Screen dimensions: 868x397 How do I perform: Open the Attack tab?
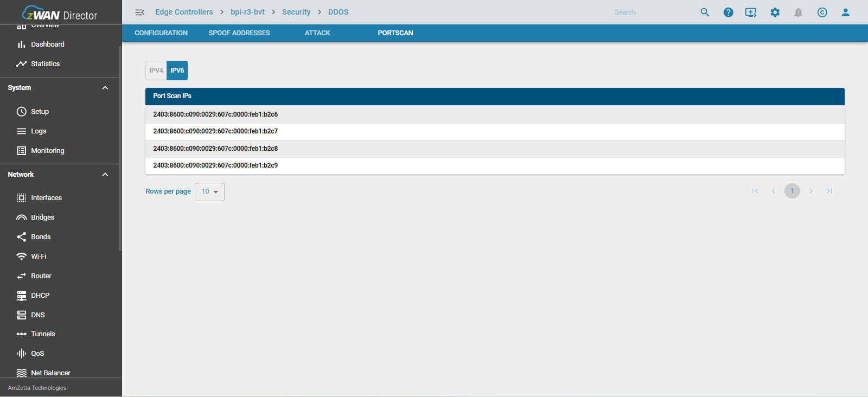point(317,33)
